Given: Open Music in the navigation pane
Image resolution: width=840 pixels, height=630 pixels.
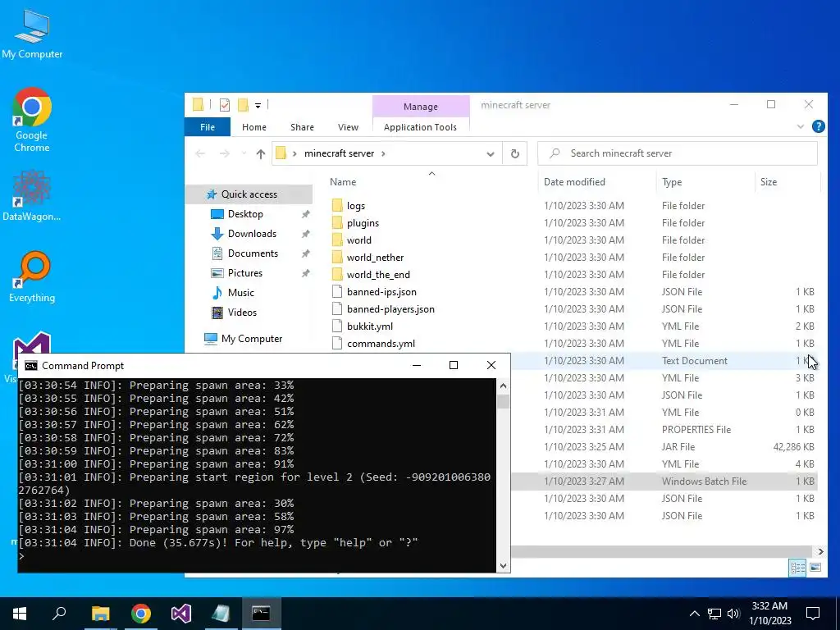Looking at the screenshot, I should [240, 293].
